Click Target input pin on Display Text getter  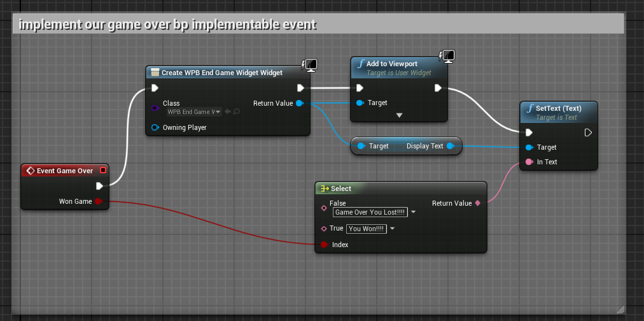click(361, 146)
